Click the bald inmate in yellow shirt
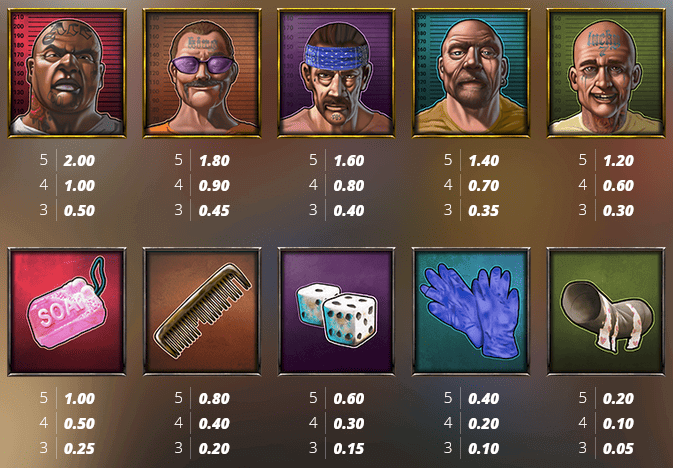 pyautogui.click(x=471, y=73)
